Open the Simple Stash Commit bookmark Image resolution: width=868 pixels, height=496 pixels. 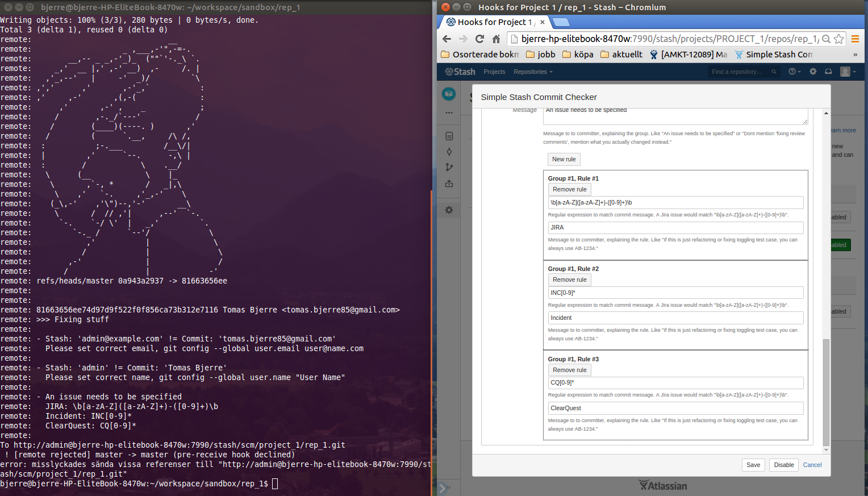[773, 55]
